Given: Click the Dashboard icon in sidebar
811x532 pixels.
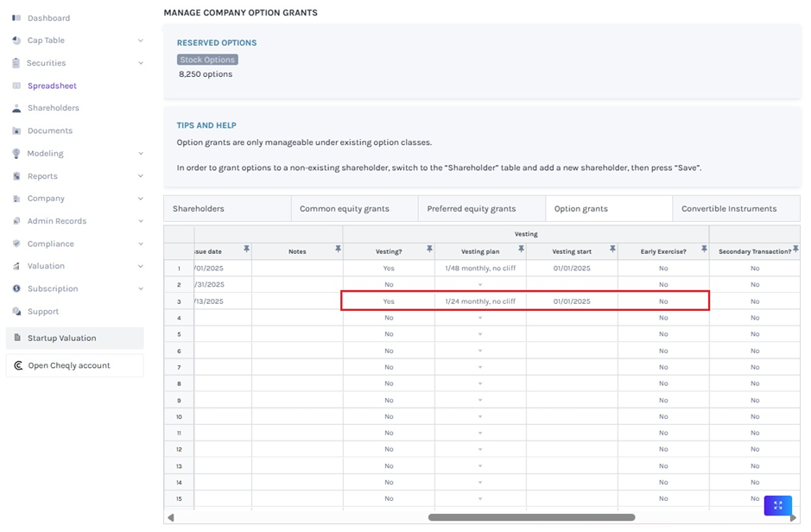Looking at the screenshot, I should [16, 18].
